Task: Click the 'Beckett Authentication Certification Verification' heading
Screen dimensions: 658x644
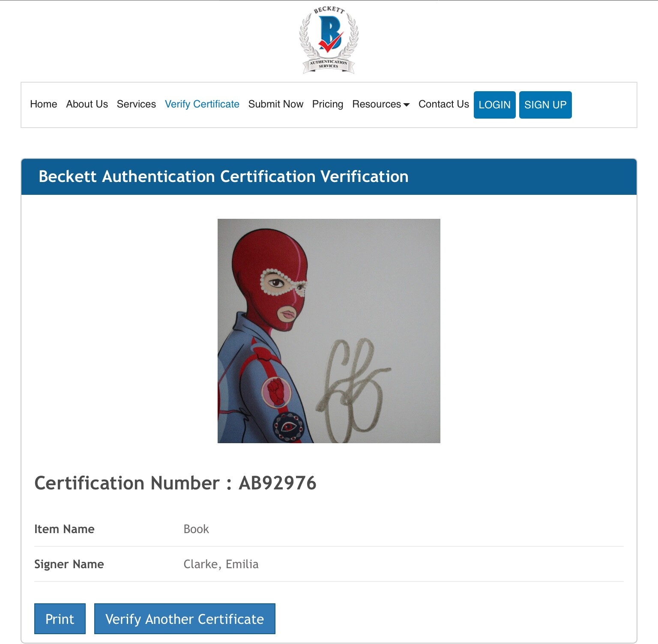Action: [x=224, y=176]
